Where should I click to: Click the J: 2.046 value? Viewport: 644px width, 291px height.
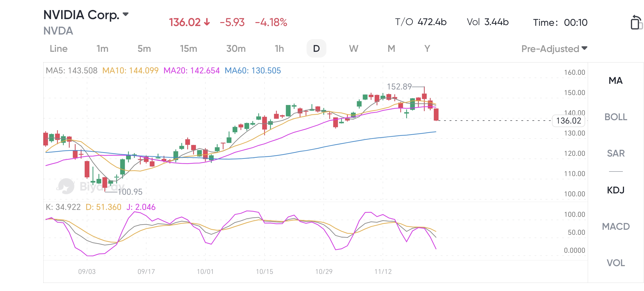141,207
